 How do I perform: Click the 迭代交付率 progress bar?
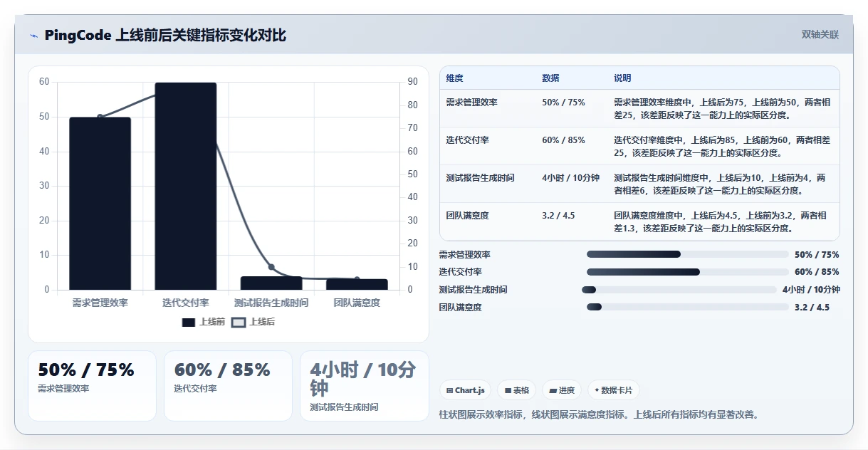pyautogui.click(x=688, y=272)
